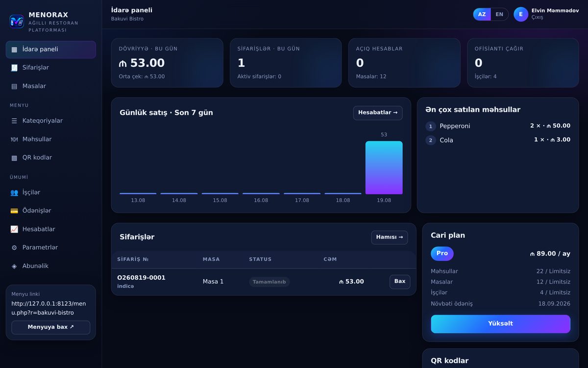Click the Hesabatlar → button on sales chart
The image size is (588, 368).
coord(378,113)
